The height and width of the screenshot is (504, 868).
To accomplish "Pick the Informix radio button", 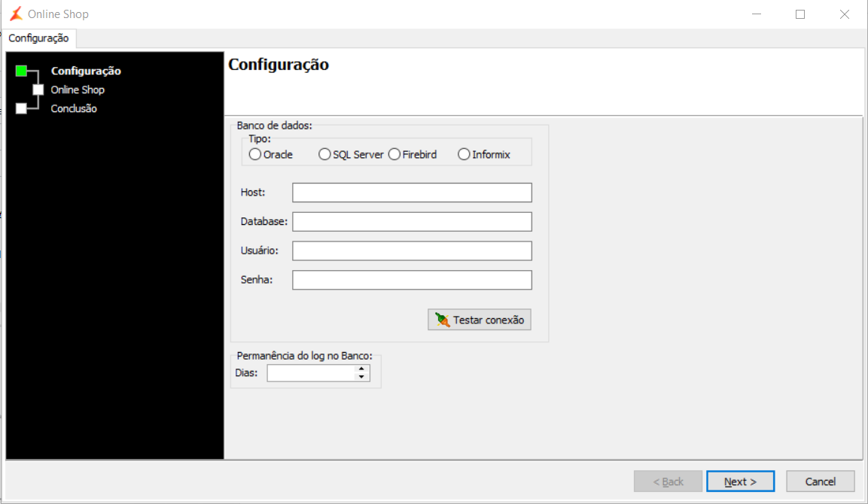I will pyautogui.click(x=484, y=154).
